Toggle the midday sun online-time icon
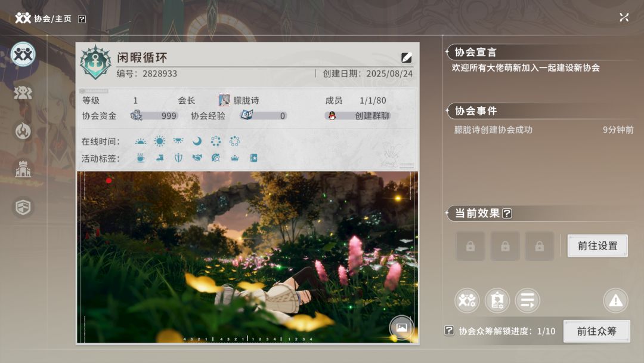The width and height of the screenshot is (644, 363). tap(159, 141)
